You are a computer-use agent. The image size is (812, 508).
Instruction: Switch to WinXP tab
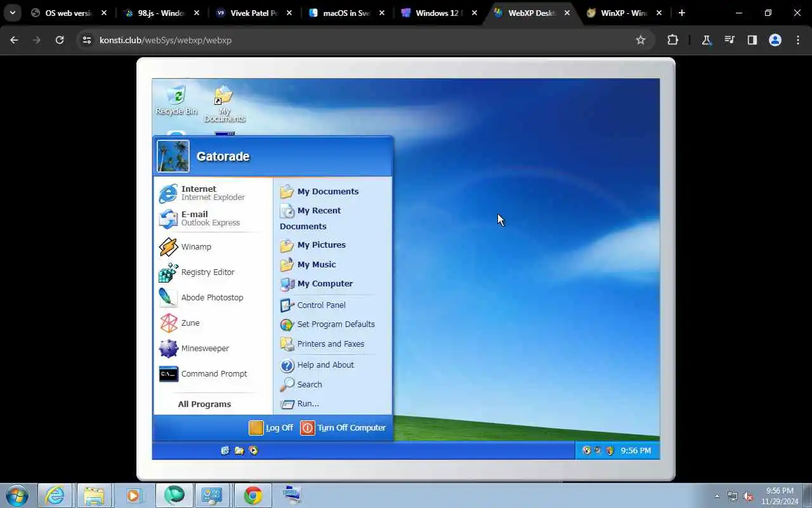625,13
